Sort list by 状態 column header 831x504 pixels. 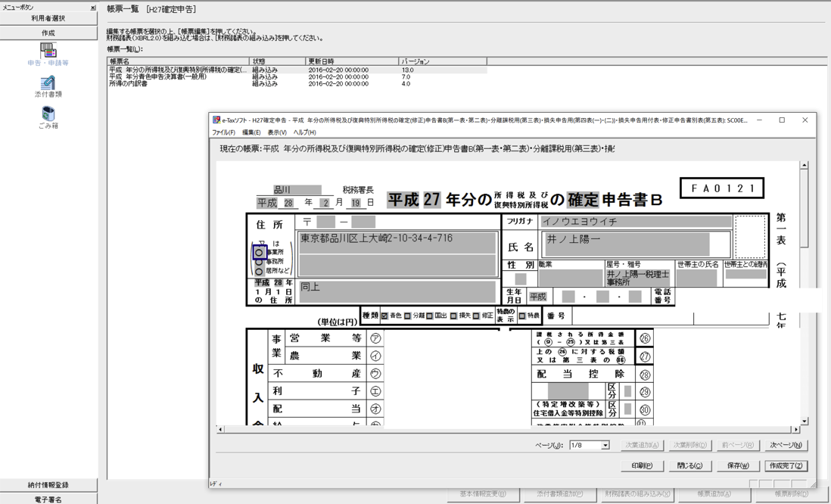(x=278, y=61)
